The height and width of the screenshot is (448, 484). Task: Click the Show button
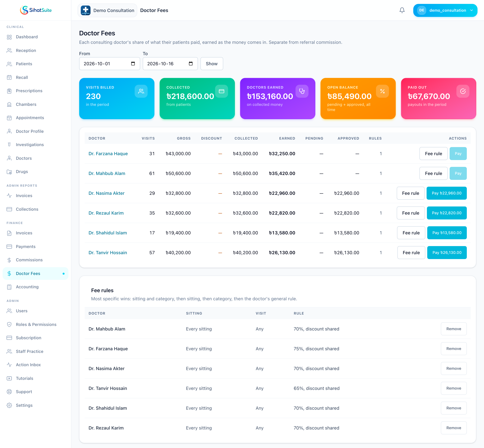click(212, 63)
